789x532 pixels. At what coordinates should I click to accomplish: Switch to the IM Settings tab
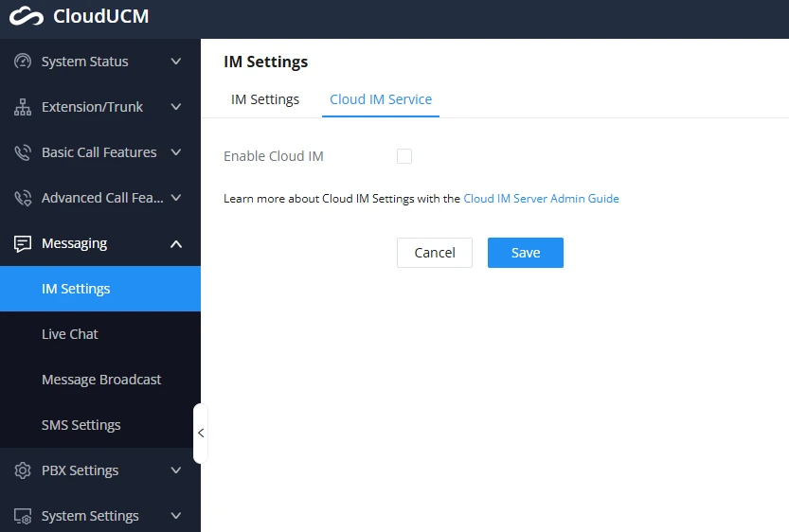point(265,99)
